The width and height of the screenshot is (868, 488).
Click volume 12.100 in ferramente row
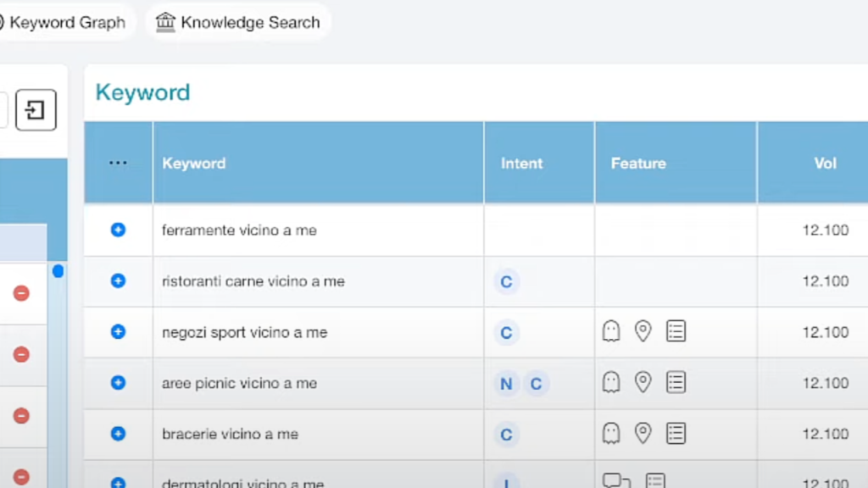point(826,230)
